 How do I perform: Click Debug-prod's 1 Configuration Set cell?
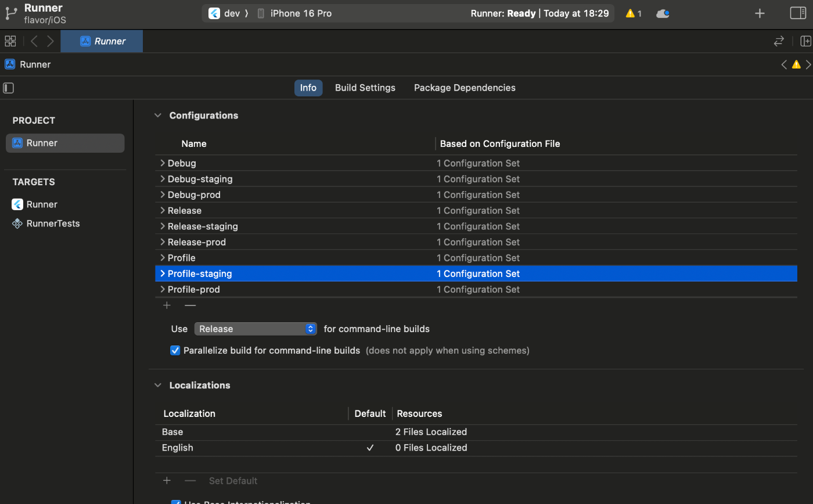coord(478,195)
